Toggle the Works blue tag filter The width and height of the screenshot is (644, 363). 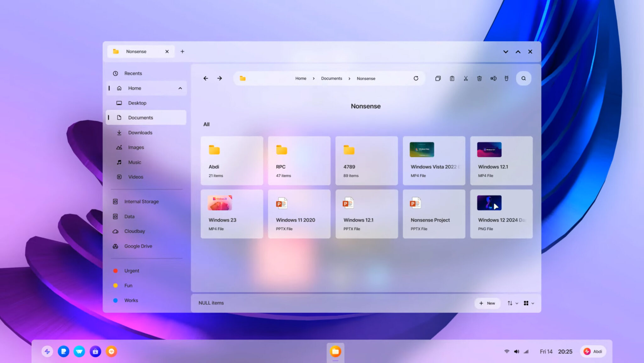[x=130, y=300]
